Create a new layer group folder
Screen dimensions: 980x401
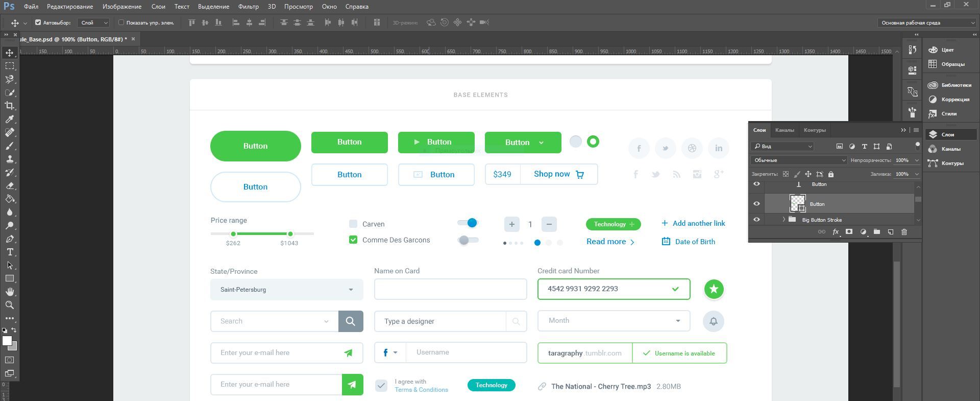(876, 232)
